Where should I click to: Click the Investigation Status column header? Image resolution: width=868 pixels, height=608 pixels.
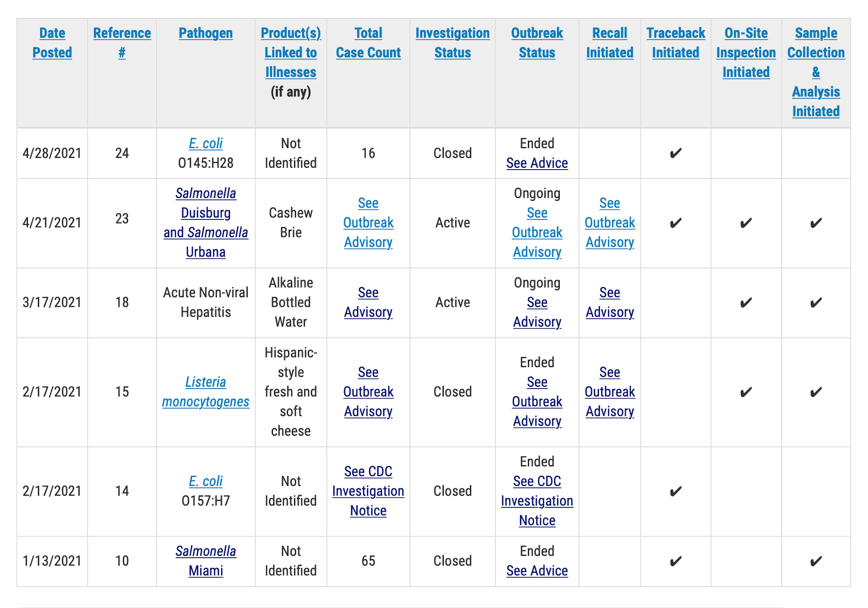452,43
